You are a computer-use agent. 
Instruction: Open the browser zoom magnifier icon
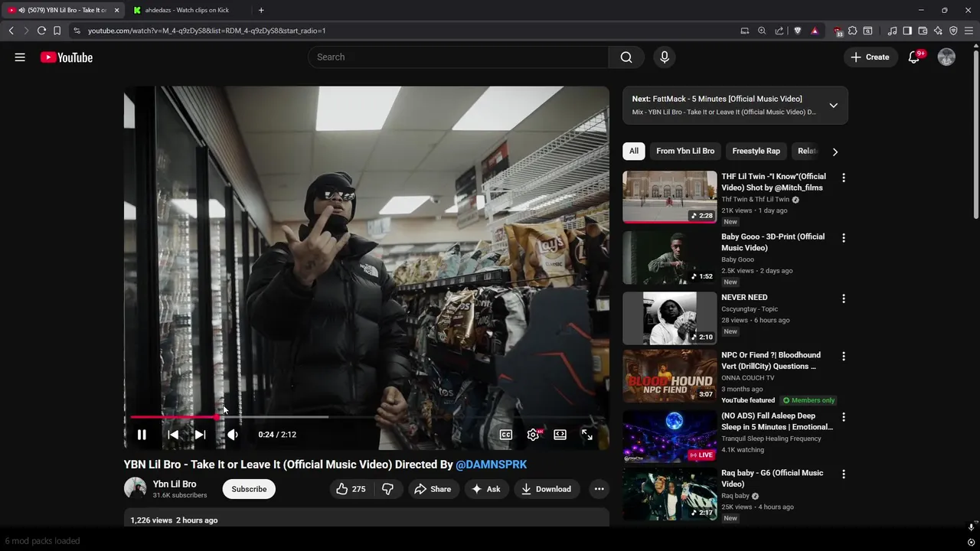(x=762, y=31)
